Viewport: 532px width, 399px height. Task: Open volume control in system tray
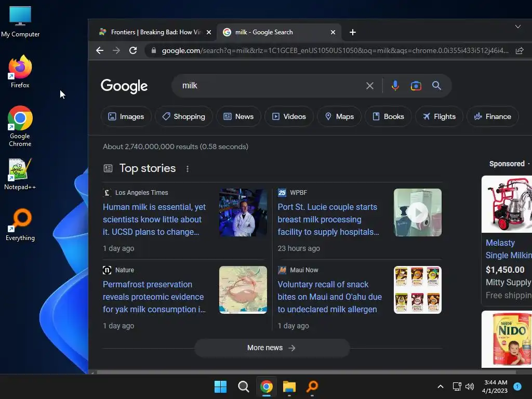point(470,387)
